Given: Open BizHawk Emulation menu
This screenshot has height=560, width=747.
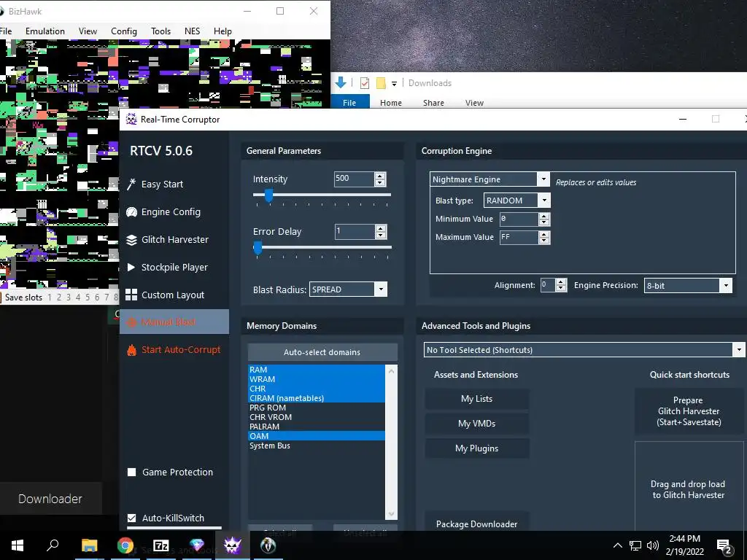Looking at the screenshot, I should [45, 31].
